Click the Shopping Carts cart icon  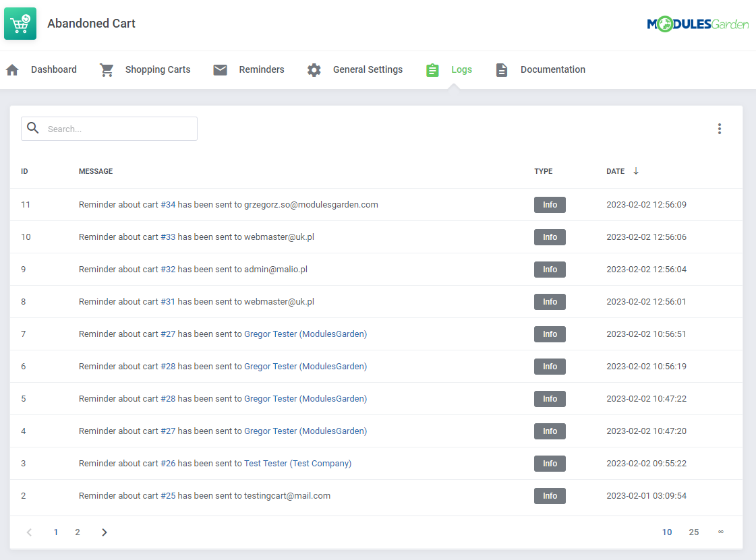[x=107, y=70]
